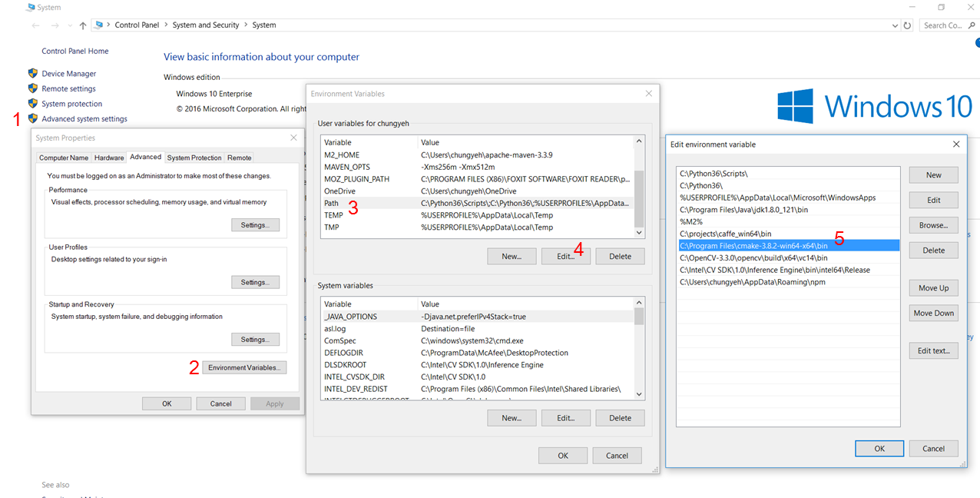Click the shield icon beside Remote settings
The width and height of the screenshot is (980, 498).
tap(33, 88)
